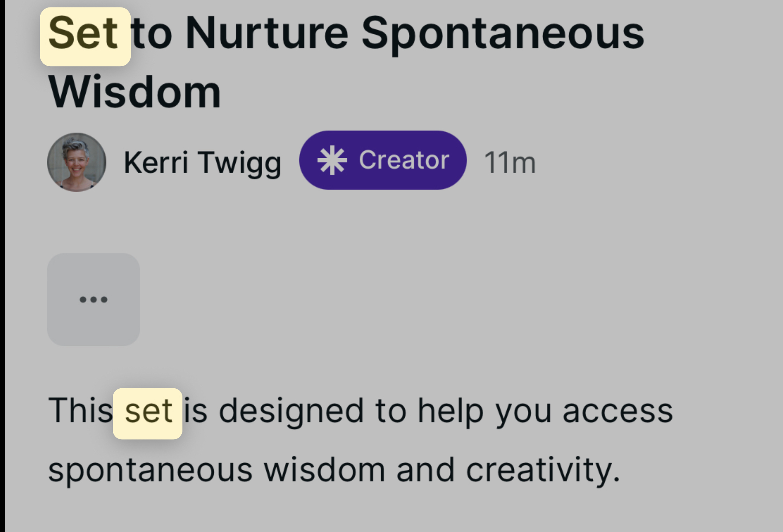Click the lowercase word "wisdom" in description
Screen dimensions: 783x532
coord(324,469)
